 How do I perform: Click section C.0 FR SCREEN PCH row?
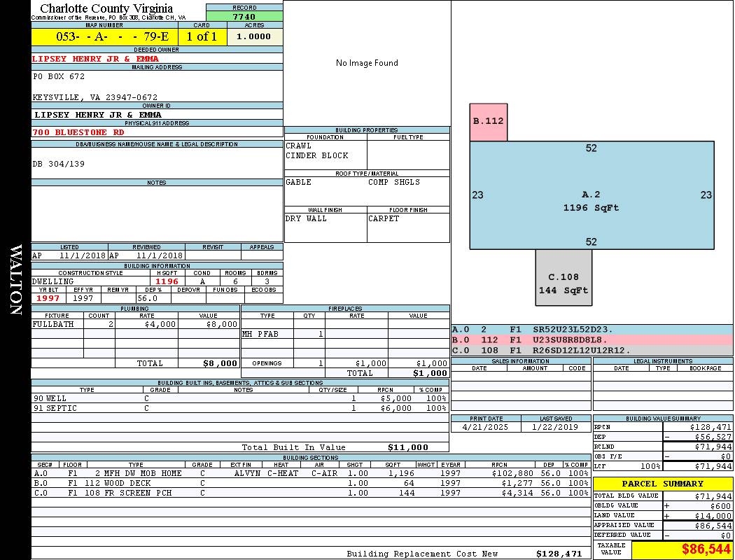pyautogui.click(x=311, y=493)
